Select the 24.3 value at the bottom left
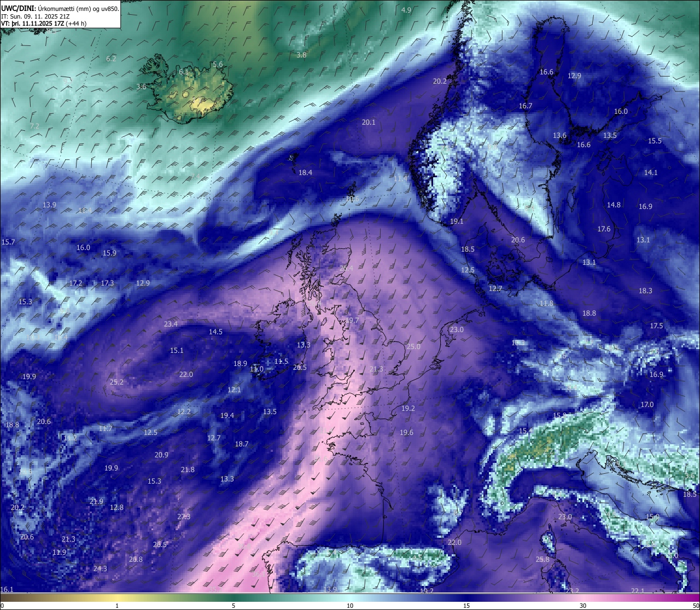The image size is (700, 610). 100,569
